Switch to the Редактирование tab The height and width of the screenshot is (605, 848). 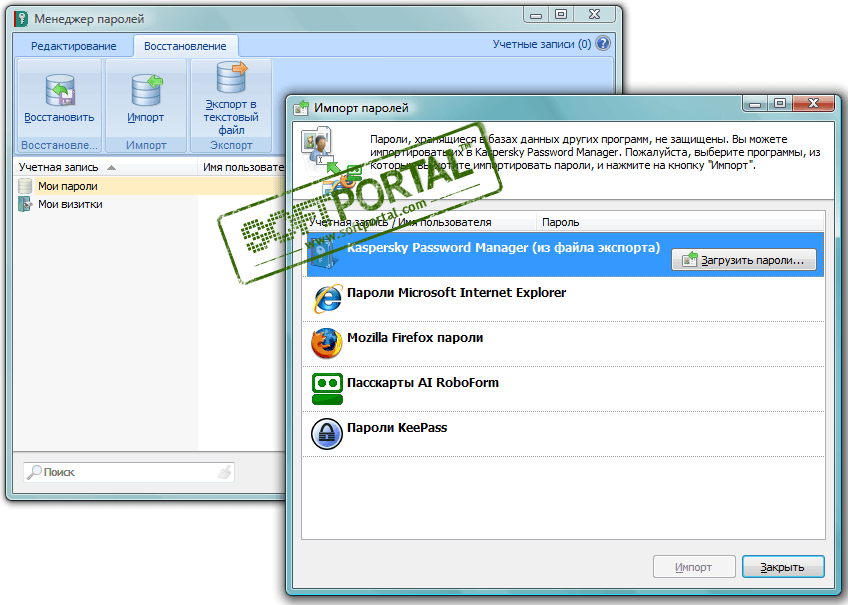coord(74,46)
